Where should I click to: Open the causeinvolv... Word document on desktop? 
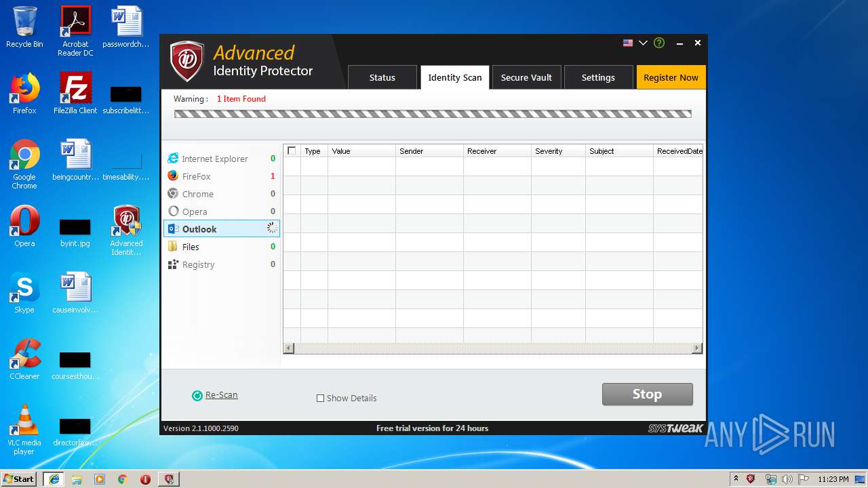point(75,292)
